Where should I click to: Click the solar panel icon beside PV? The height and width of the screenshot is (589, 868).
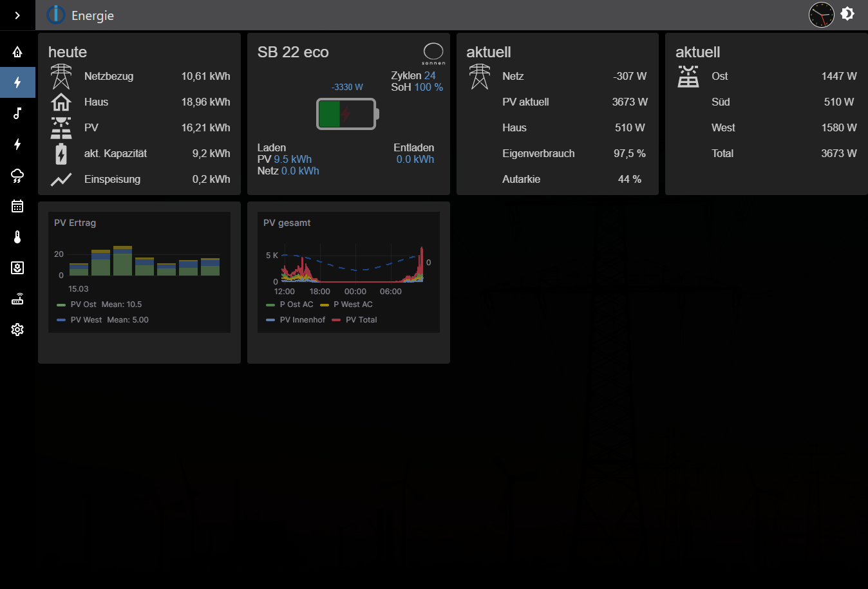coord(61,127)
